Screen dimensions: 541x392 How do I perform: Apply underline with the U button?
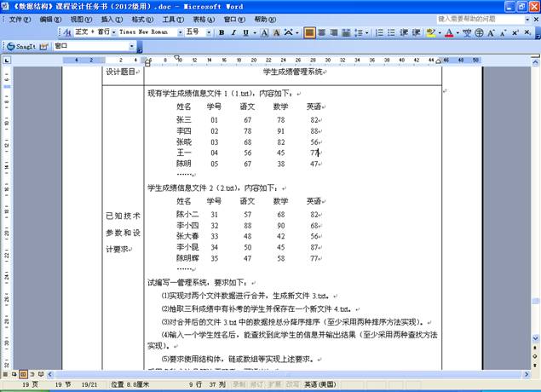(x=245, y=32)
